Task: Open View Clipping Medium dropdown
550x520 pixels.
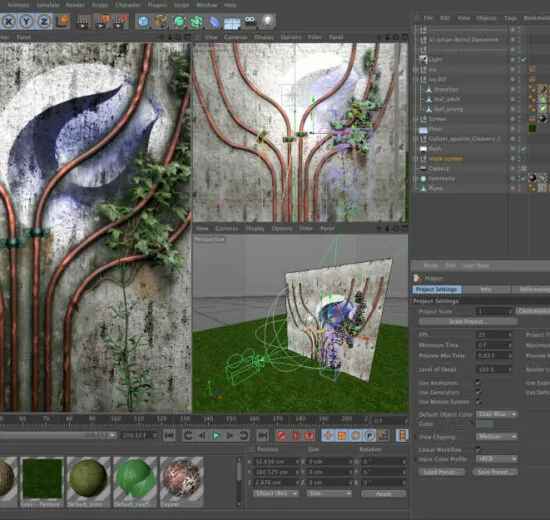Action: pyautogui.click(x=497, y=437)
